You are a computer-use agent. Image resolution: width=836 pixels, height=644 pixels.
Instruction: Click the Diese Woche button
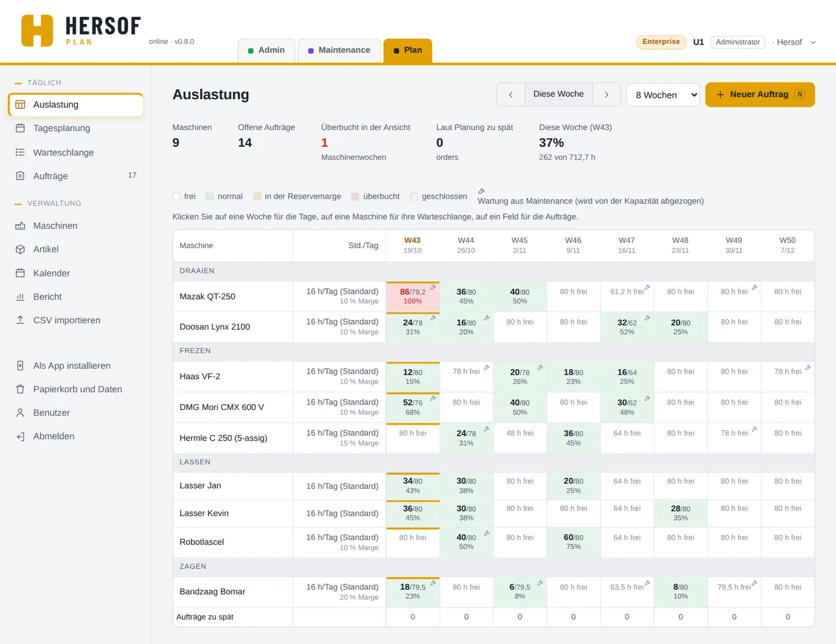click(x=558, y=94)
